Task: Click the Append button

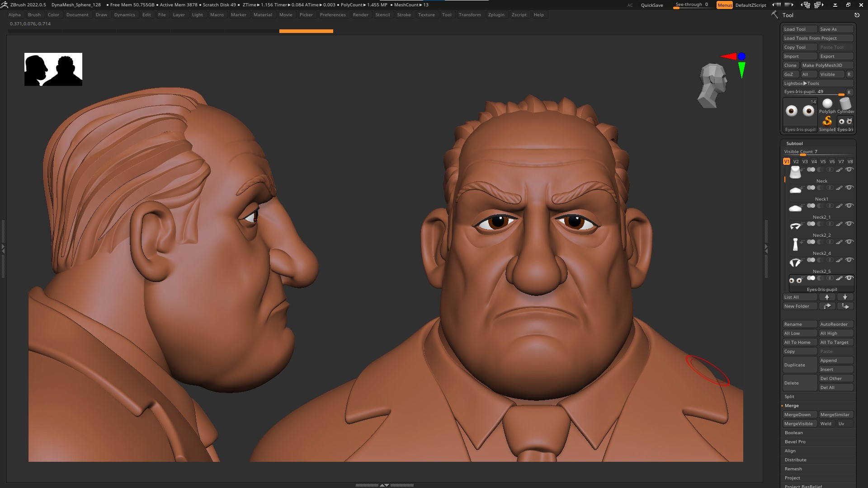Action: pyautogui.click(x=836, y=360)
